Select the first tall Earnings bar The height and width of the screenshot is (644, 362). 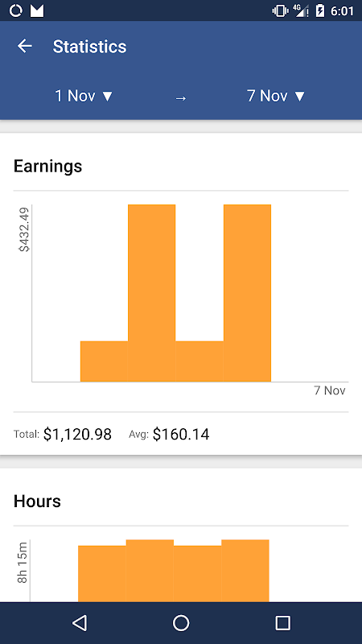coord(152,293)
